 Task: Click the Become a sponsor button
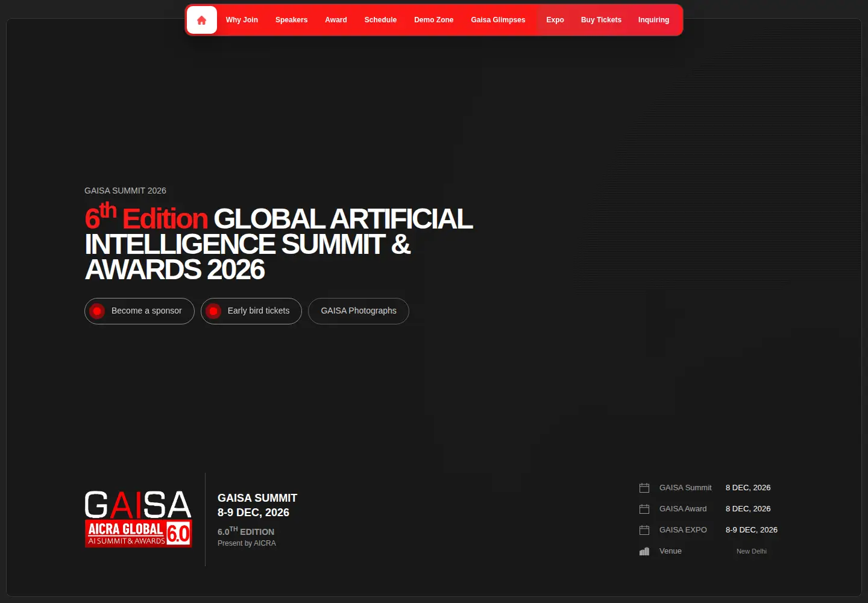(139, 311)
